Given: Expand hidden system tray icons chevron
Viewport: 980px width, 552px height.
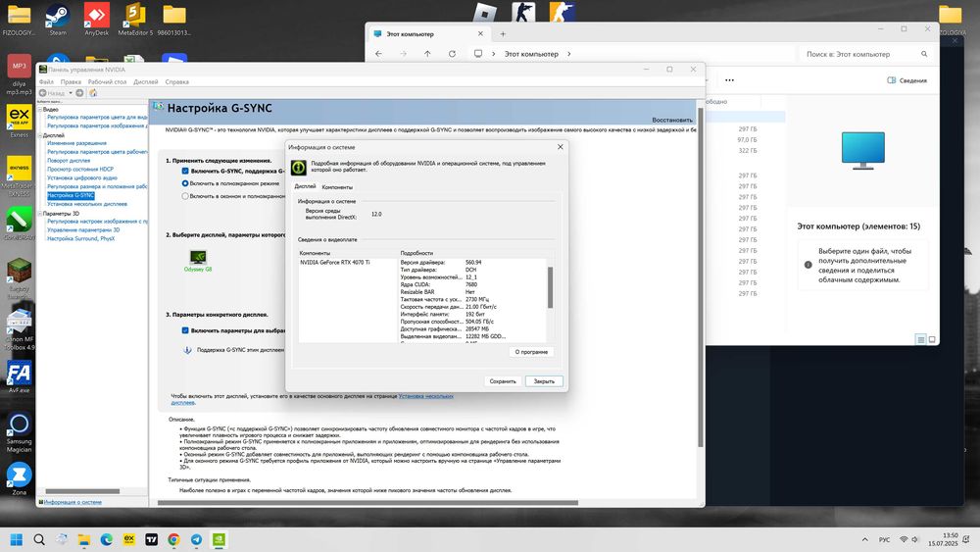Looking at the screenshot, I should [865, 539].
